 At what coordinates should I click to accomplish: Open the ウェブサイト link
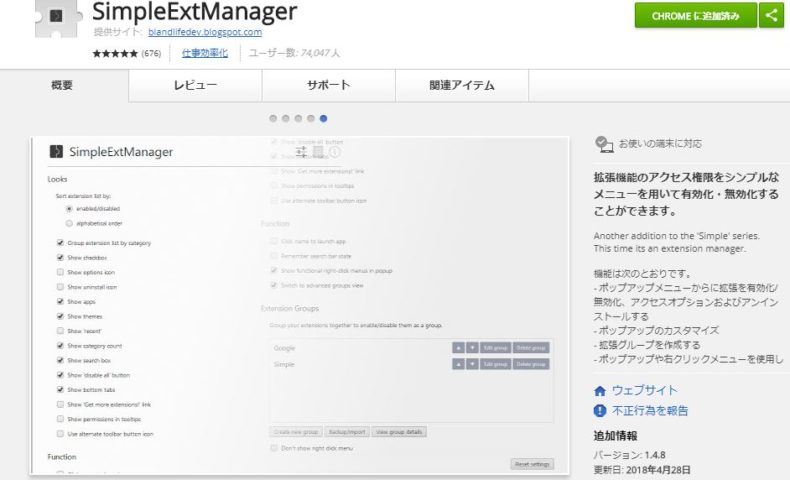tap(644, 390)
